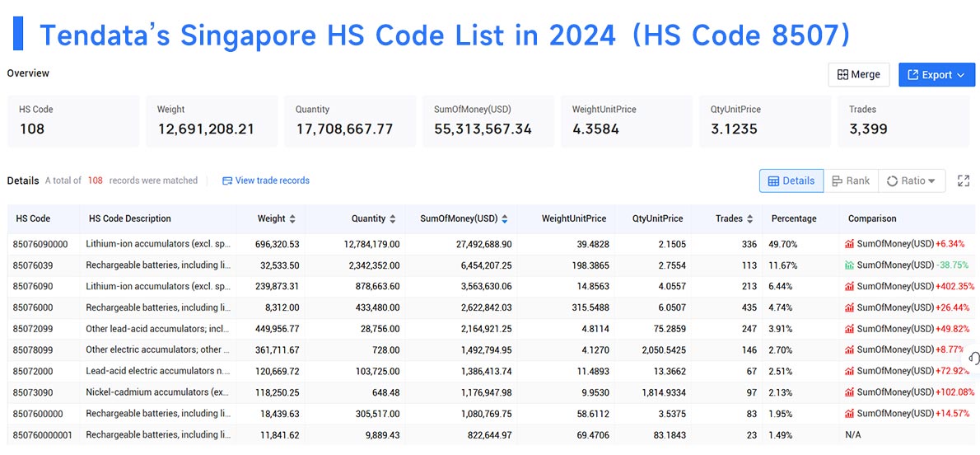Click the Percentage column header
Image resolution: width=980 pixels, height=455 pixels.
click(794, 219)
